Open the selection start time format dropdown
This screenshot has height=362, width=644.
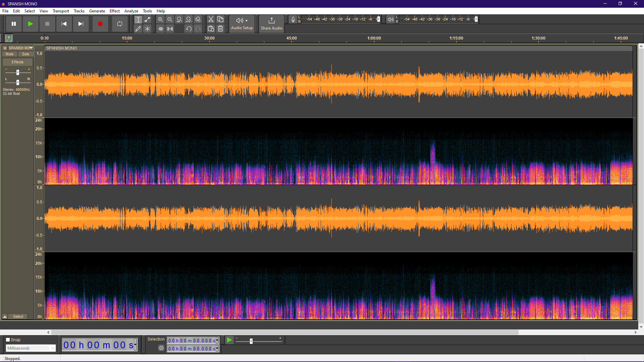click(x=217, y=341)
